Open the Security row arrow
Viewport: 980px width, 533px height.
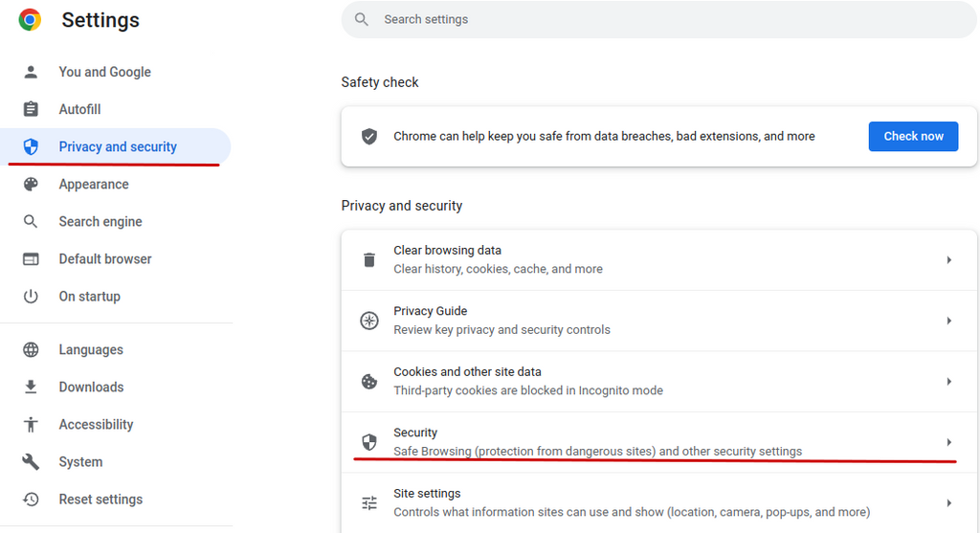tap(948, 442)
